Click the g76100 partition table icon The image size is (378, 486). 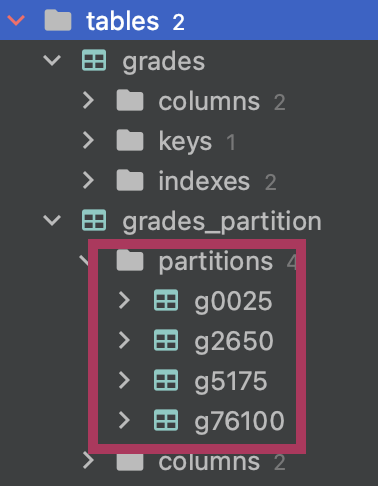pos(166,420)
